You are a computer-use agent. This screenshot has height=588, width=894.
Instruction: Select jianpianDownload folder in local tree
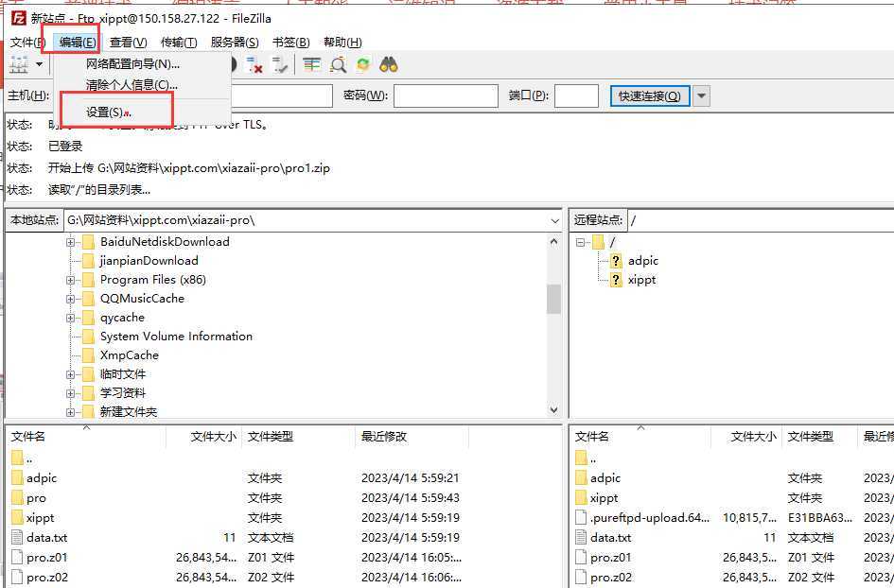tap(149, 261)
